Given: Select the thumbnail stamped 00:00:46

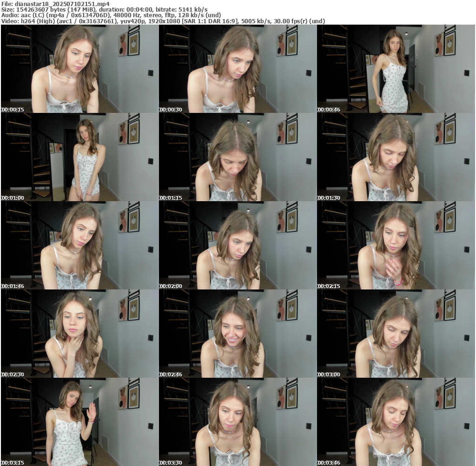Looking at the screenshot, I should click(396, 69).
